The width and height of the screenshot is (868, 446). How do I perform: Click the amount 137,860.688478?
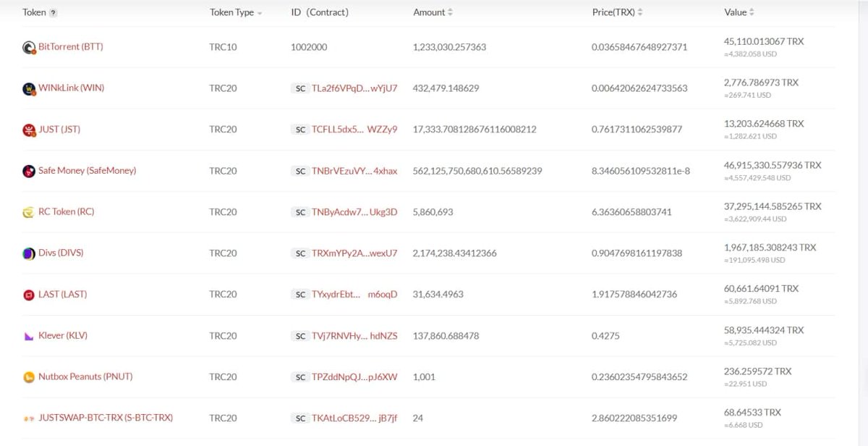[446, 336]
